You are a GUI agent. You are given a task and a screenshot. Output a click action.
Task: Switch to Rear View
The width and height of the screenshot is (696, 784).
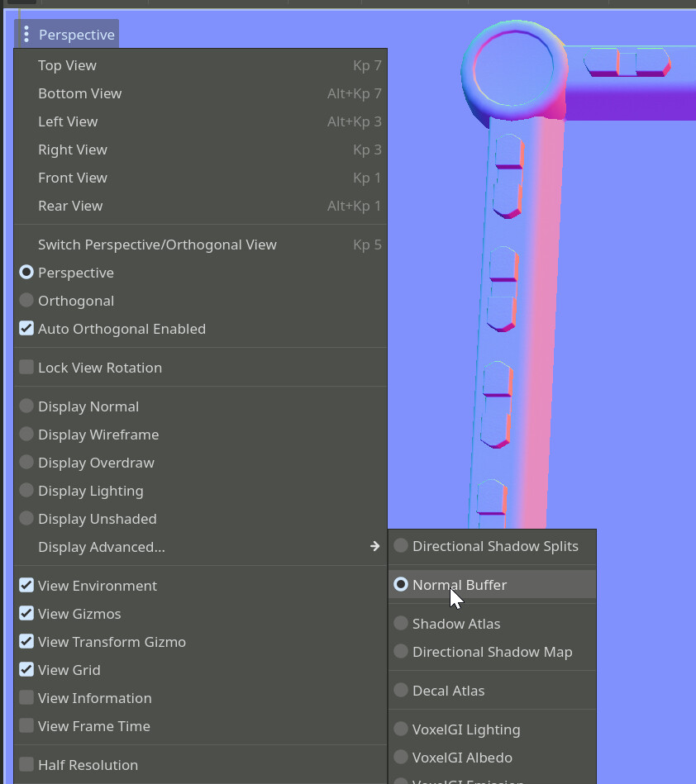(70, 206)
